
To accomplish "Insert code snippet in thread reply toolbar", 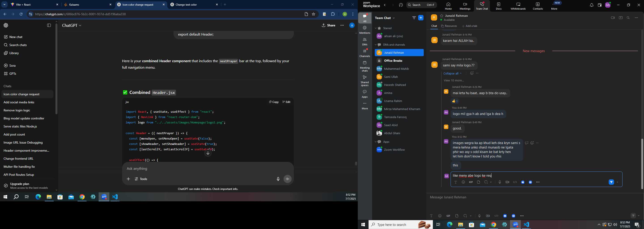I will (515, 182).
